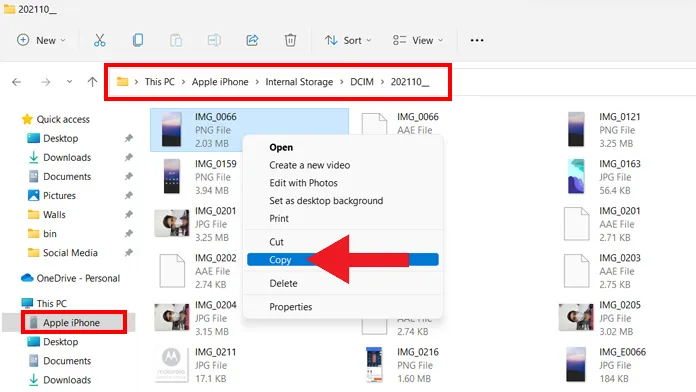The width and height of the screenshot is (696, 392).
Task: Click the Share icon in the toolbar
Action: click(252, 40)
